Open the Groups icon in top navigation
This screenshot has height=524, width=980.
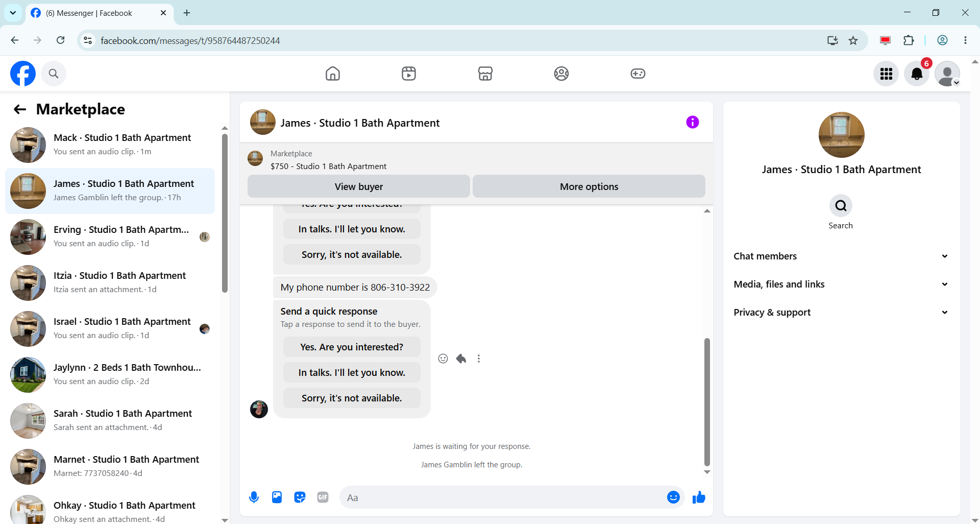(x=561, y=74)
